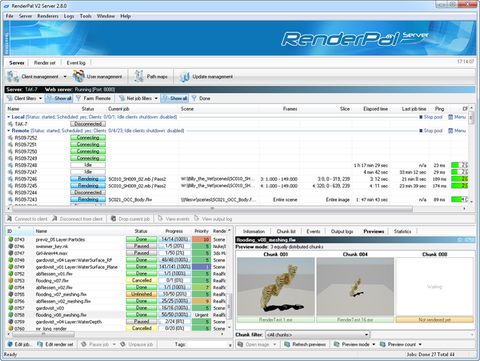
Task: Open User management icon
Action: 79,76
